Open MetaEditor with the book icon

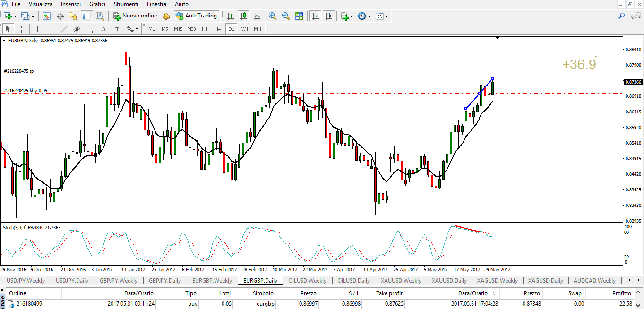pyautogui.click(x=166, y=16)
